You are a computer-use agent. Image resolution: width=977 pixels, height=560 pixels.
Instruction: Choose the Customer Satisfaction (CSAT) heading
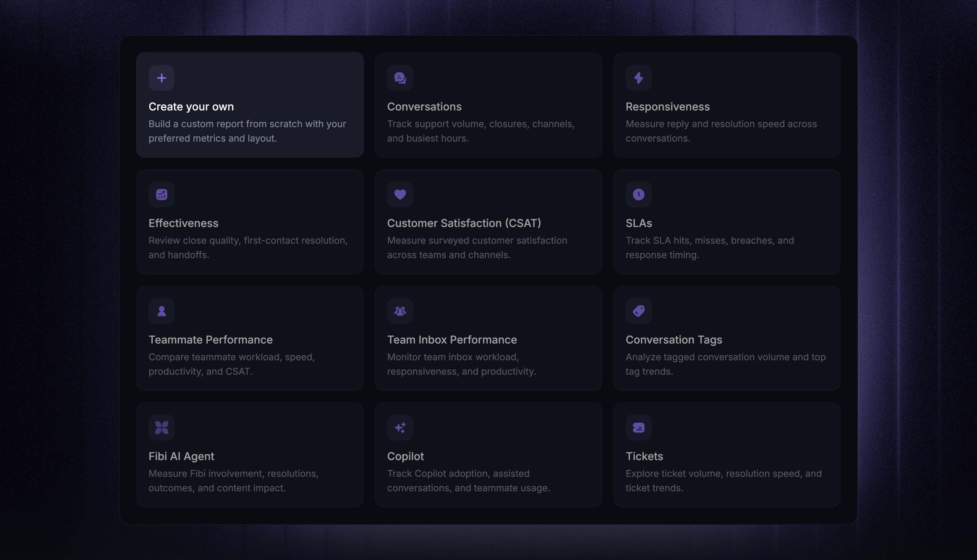[464, 223]
